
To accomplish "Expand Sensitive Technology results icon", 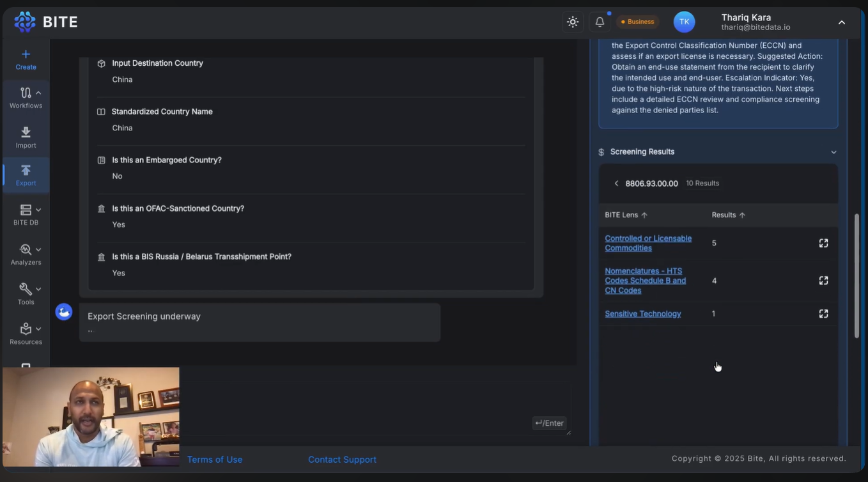I will click(823, 314).
